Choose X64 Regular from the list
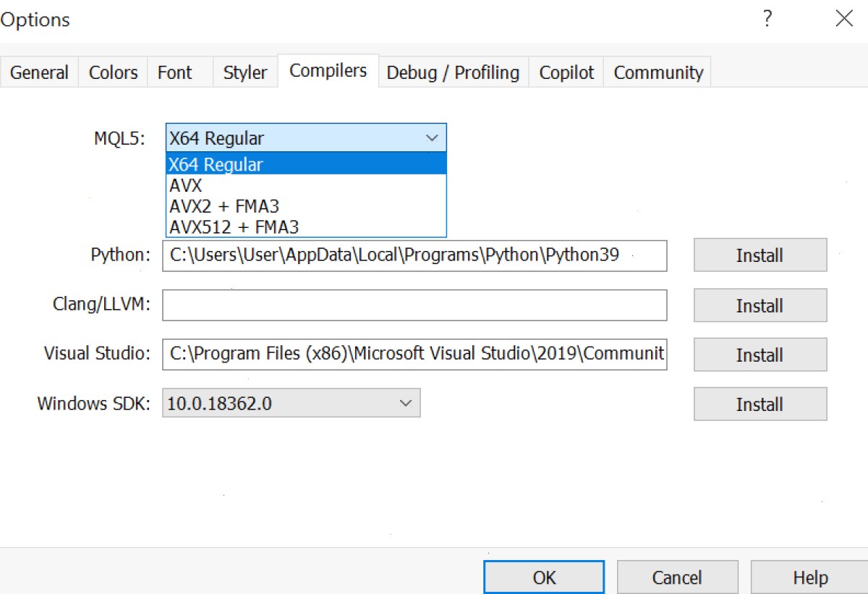The width and height of the screenshot is (868, 594). point(306,164)
